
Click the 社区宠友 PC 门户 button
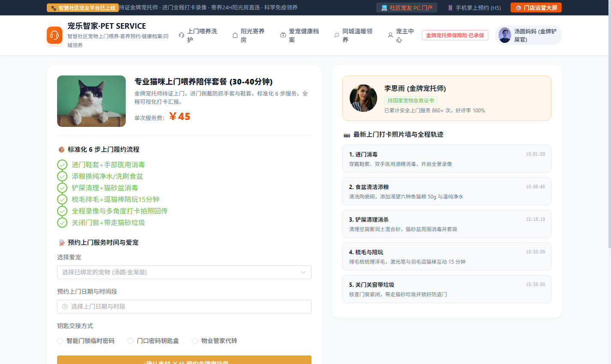(407, 8)
